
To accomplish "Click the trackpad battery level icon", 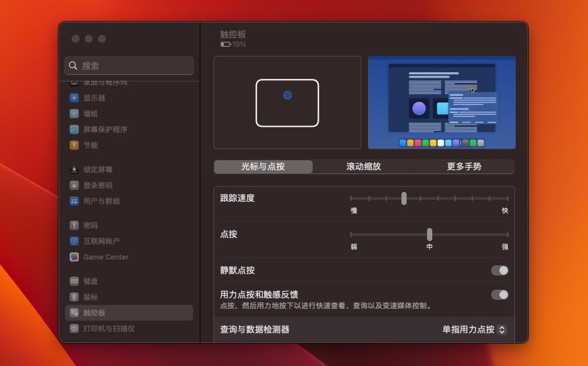I will click(x=225, y=44).
